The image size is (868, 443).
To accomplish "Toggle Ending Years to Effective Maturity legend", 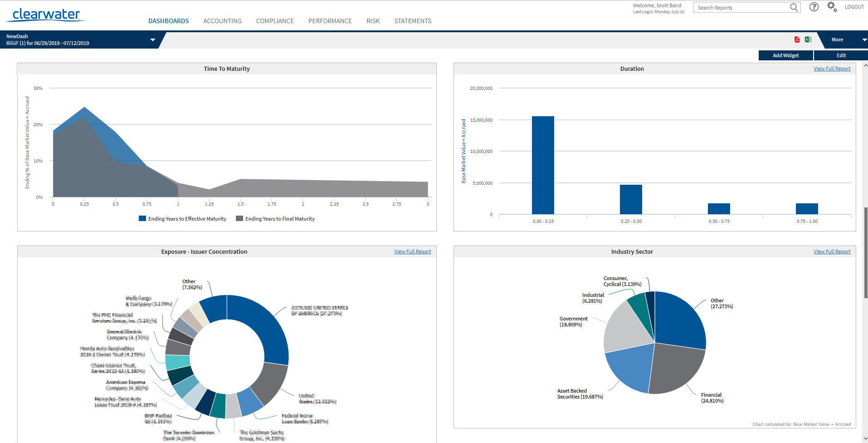I will click(182, 219).
